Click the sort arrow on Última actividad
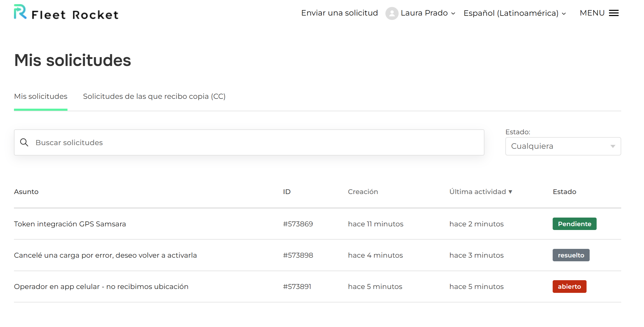Viewport: 644px width, 327px height. [x=510, y=192]
